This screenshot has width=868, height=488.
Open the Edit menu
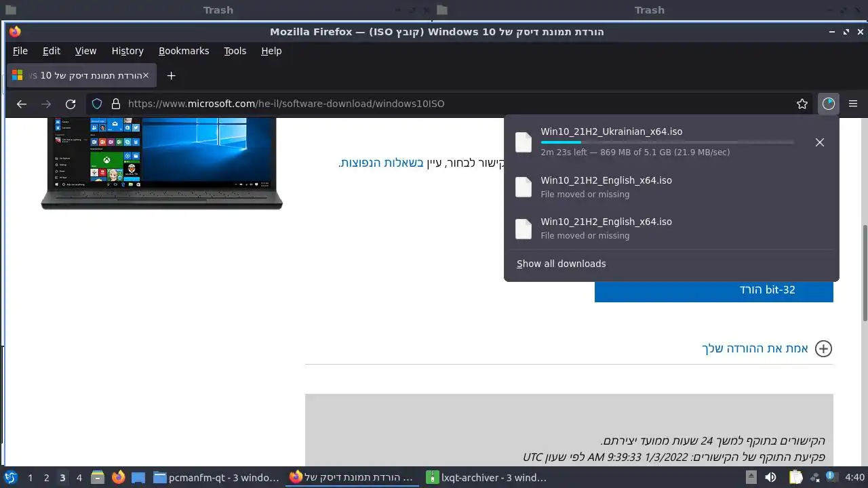tap(52, 51)
